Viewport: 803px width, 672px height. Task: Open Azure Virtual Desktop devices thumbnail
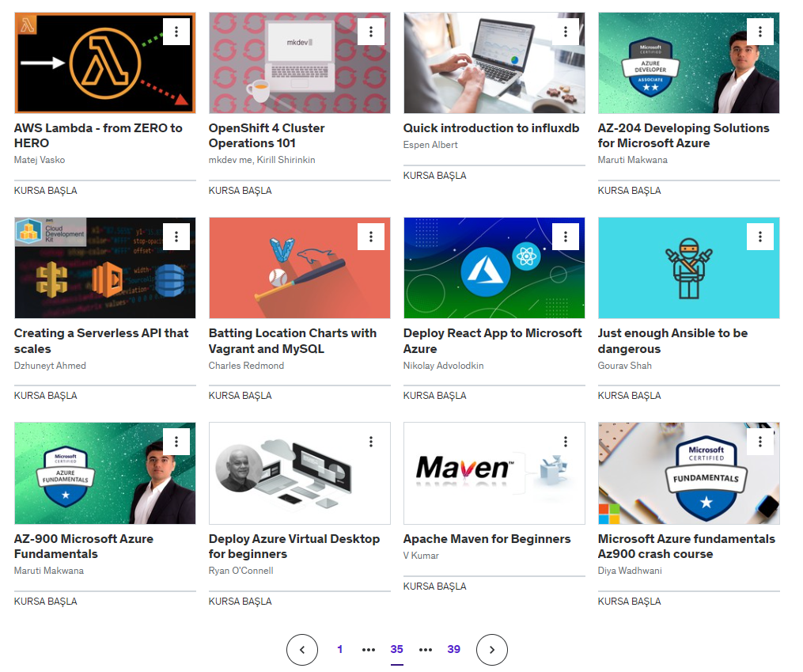(x=300, y=473)
